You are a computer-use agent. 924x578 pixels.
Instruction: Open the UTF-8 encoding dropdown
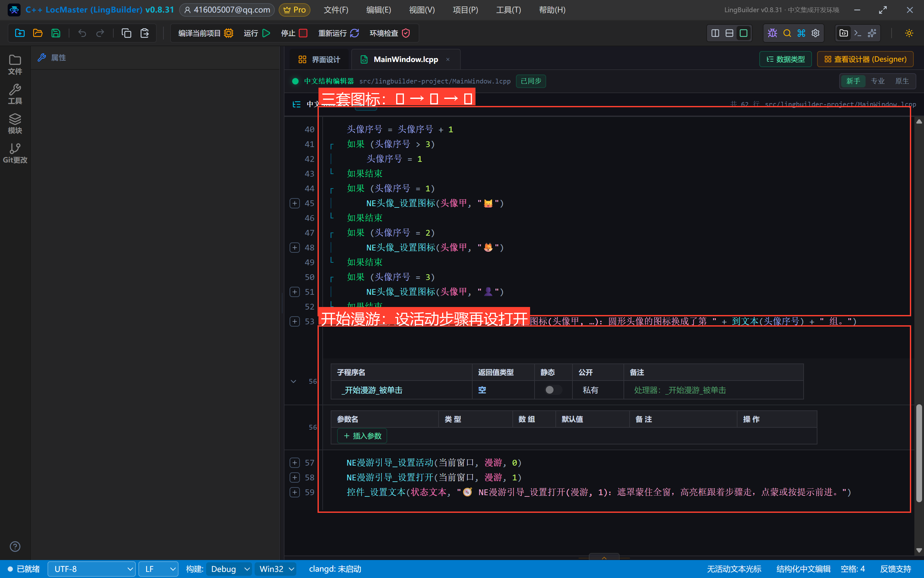click(92, 569)
